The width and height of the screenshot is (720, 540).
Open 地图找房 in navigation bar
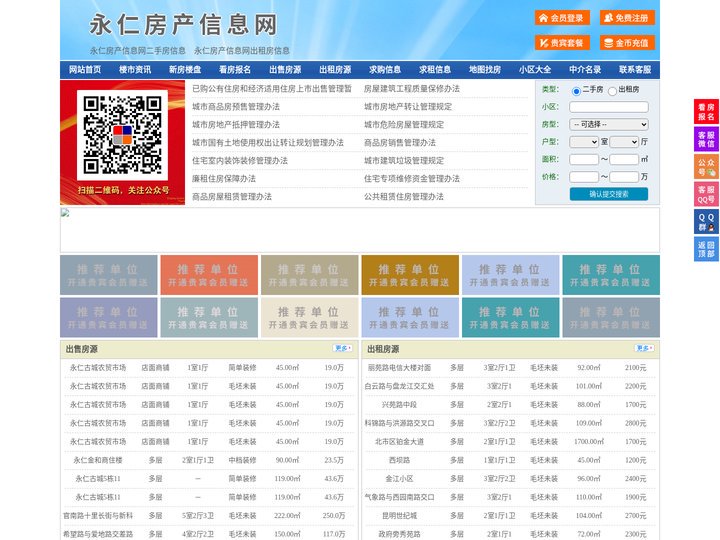(x=485, y=70)
